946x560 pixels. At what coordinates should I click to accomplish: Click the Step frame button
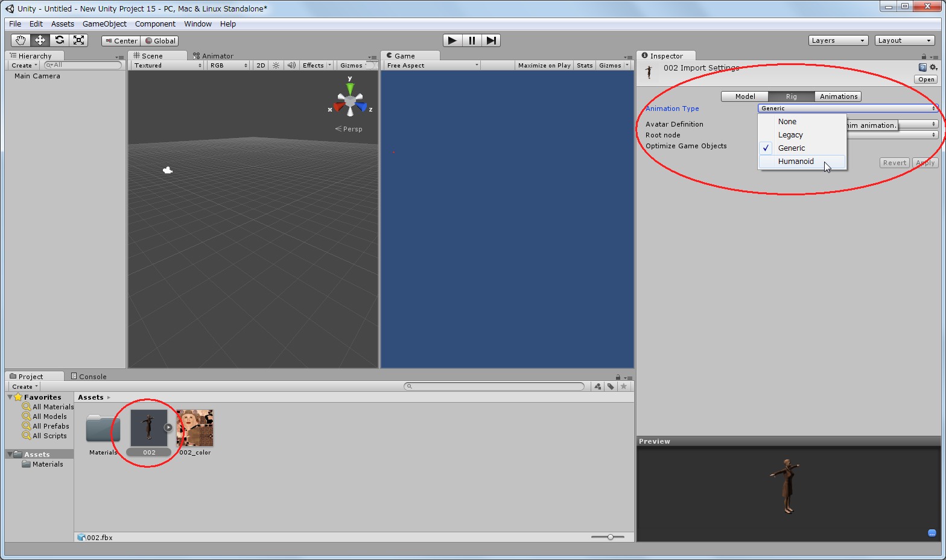(491, 40)
